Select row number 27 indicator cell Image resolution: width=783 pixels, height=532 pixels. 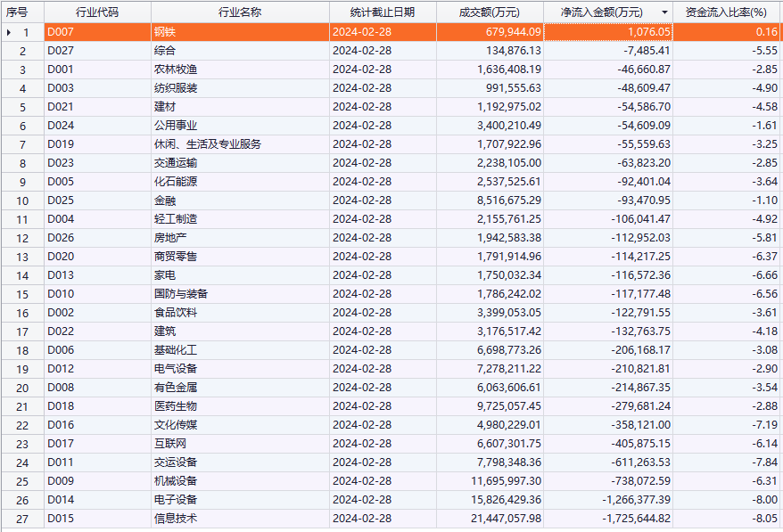point(22,519)
